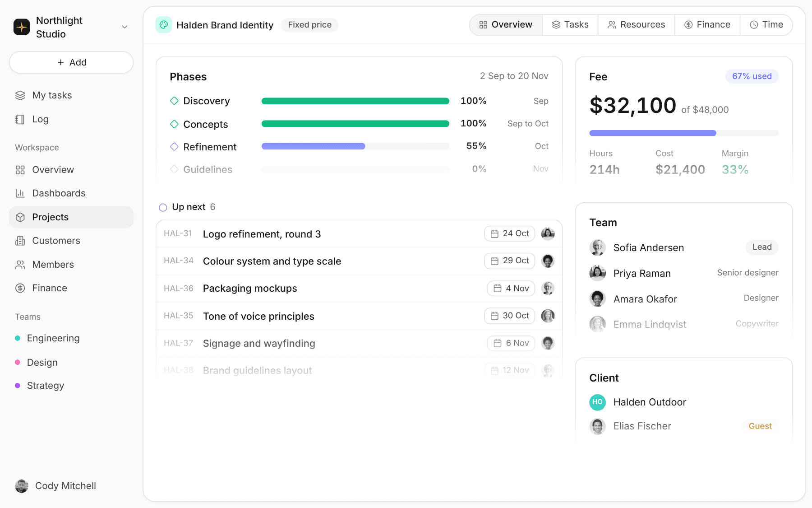Click the Lead role badge

click(762, 247)
